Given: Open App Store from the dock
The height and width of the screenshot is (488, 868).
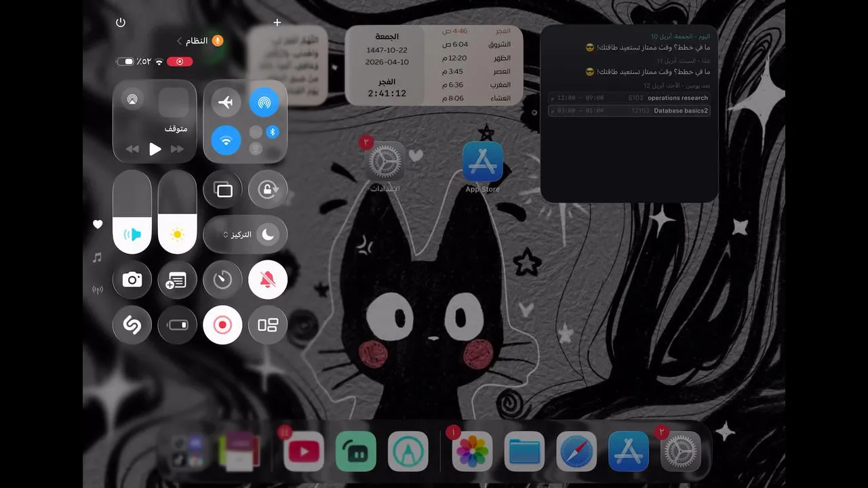Looking at the screenshot, I should click(x=629, y=451).
